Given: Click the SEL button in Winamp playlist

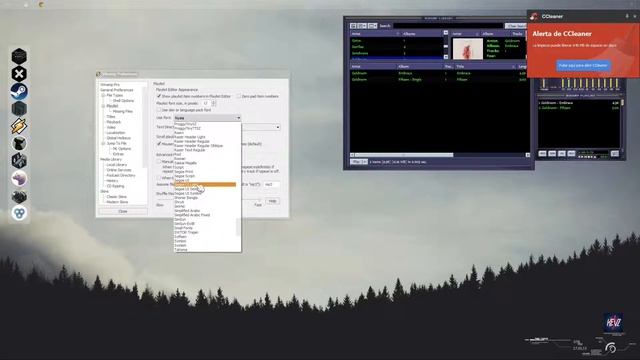Looking at the screenshot, I should point(562,153).
